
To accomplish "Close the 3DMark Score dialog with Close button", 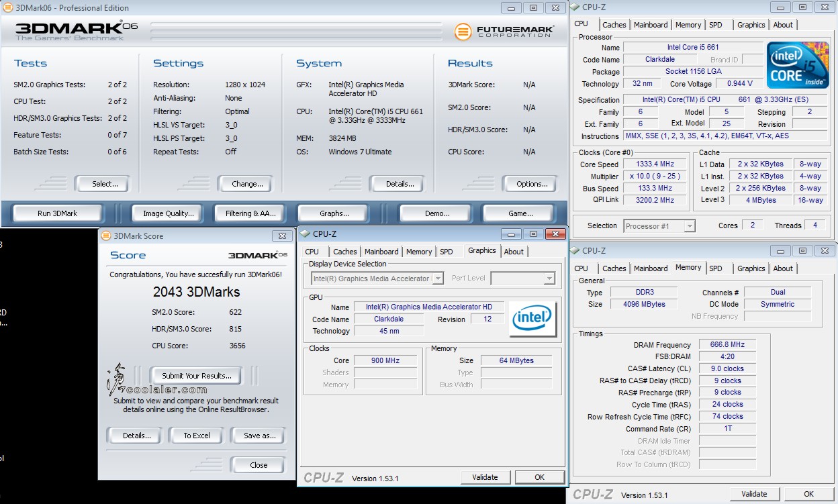I will pos(259,465).
